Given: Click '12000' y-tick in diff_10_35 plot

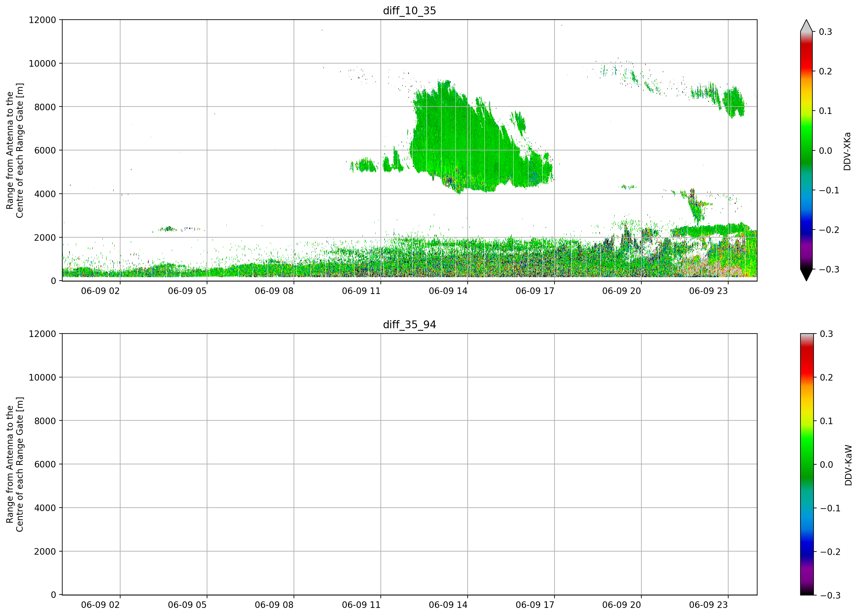Looking at the screenshot, I should (42, 20).
